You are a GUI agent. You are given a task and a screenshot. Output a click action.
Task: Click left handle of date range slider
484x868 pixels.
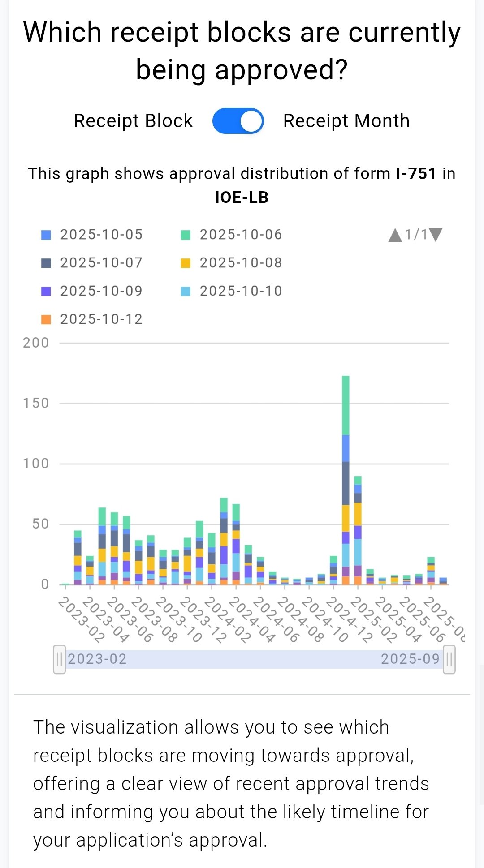point(59,659)
